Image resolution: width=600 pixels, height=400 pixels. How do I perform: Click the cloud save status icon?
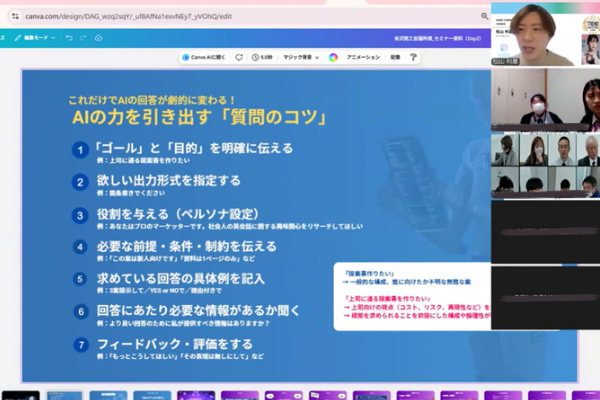[x=98, y=37]
